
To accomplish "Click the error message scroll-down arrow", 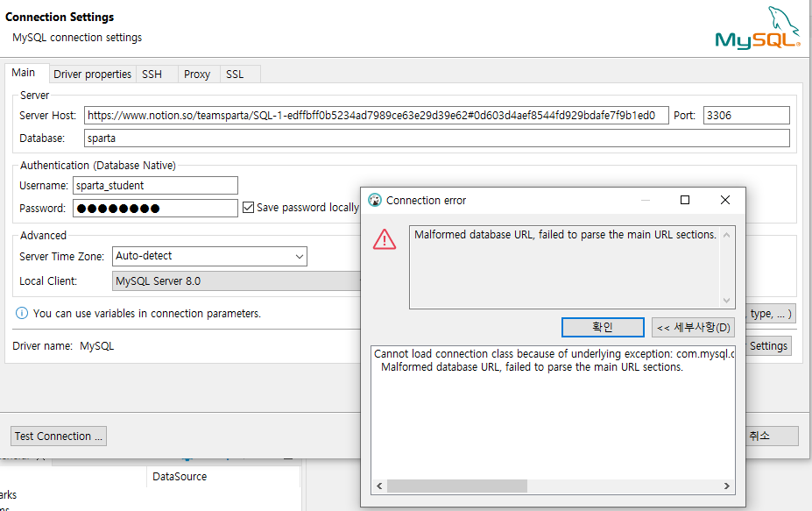I will (726, 301).
